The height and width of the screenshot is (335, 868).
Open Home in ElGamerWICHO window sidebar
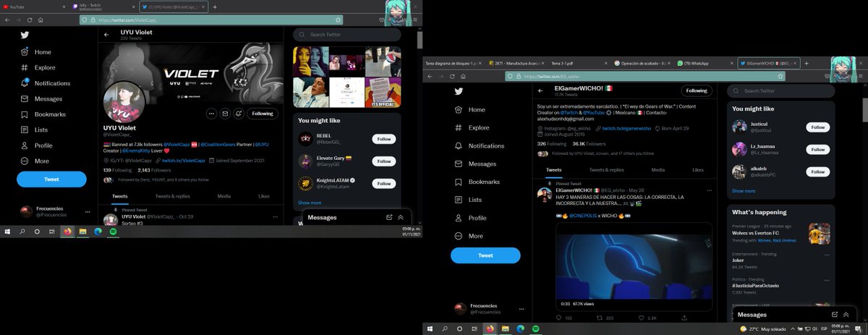(469, 109)
